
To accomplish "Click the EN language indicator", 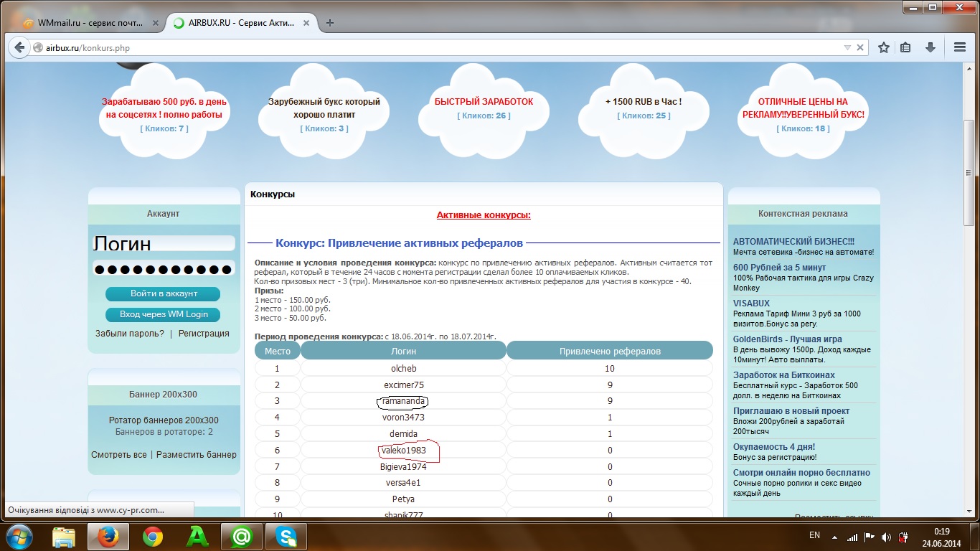I will point(814,535).
